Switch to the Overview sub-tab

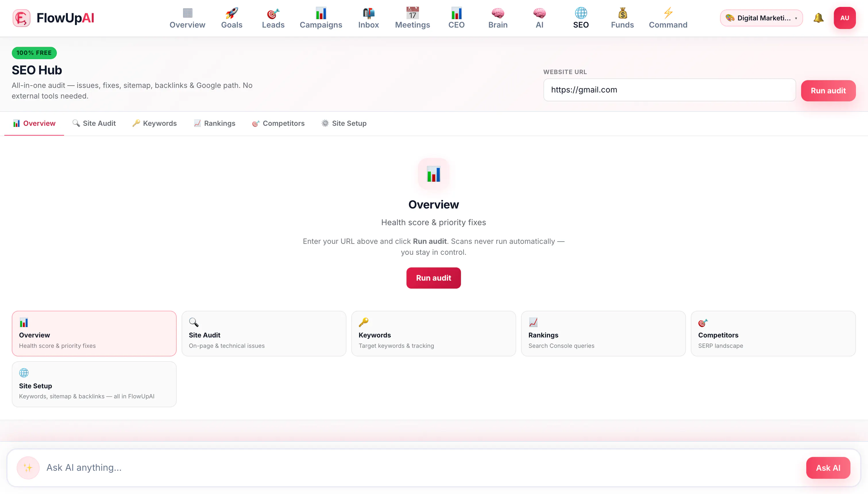pyautogui.click(x=34, y=123)
